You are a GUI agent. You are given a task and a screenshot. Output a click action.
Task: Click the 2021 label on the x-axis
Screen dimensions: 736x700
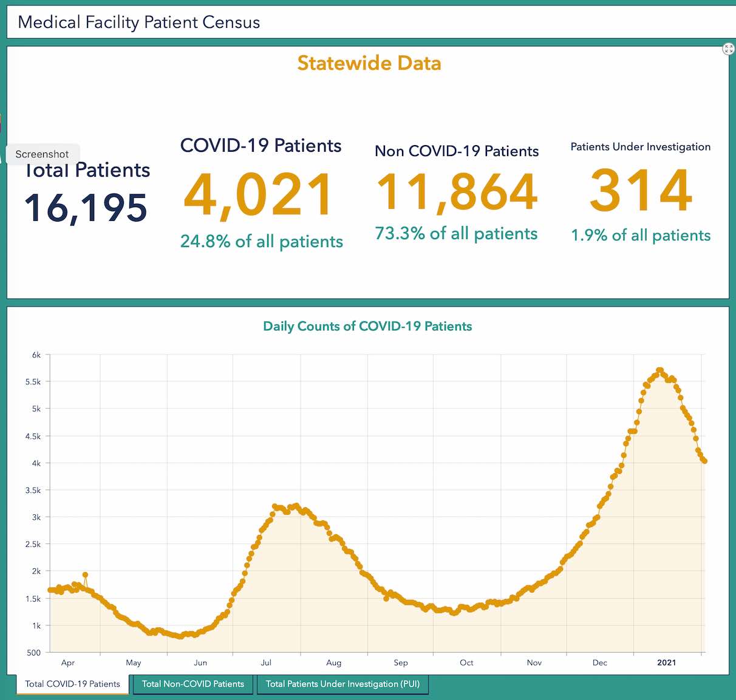[x=666, y=663]
